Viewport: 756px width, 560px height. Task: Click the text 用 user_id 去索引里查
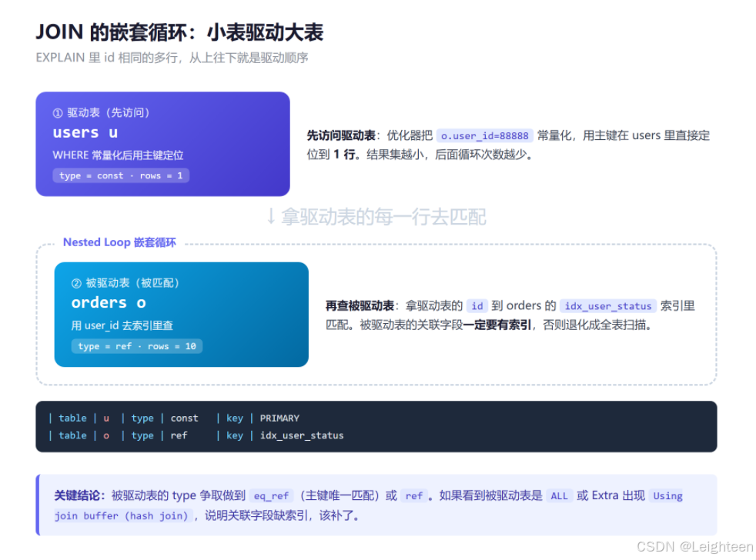click(x=122, y=326)
